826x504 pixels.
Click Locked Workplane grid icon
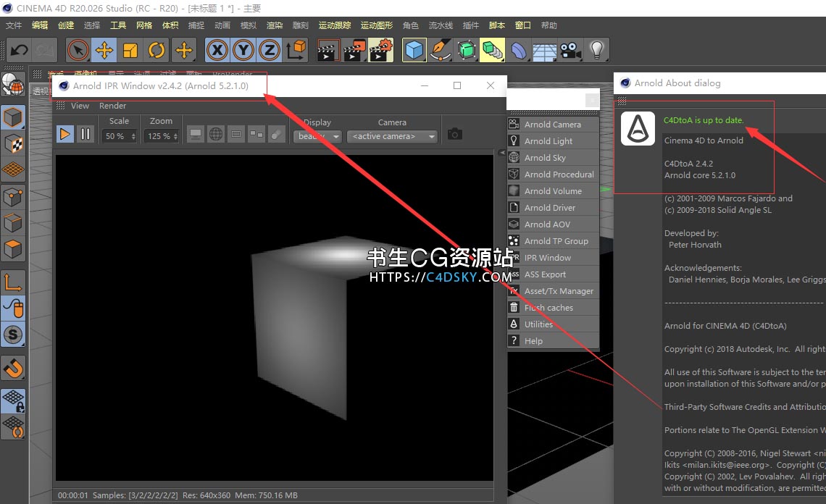coord(13,400)
